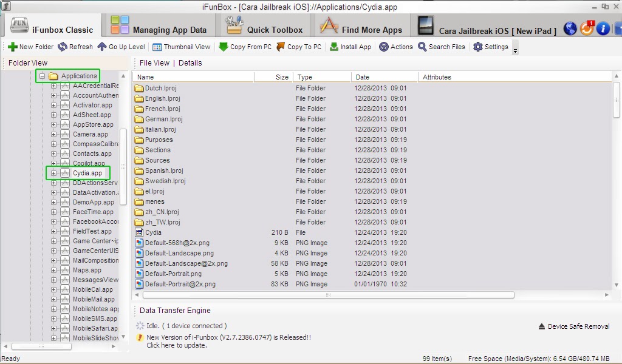Click the Go Up Level arrow icon
Viewport: 622px width, 364px height.
pos(102,47)
